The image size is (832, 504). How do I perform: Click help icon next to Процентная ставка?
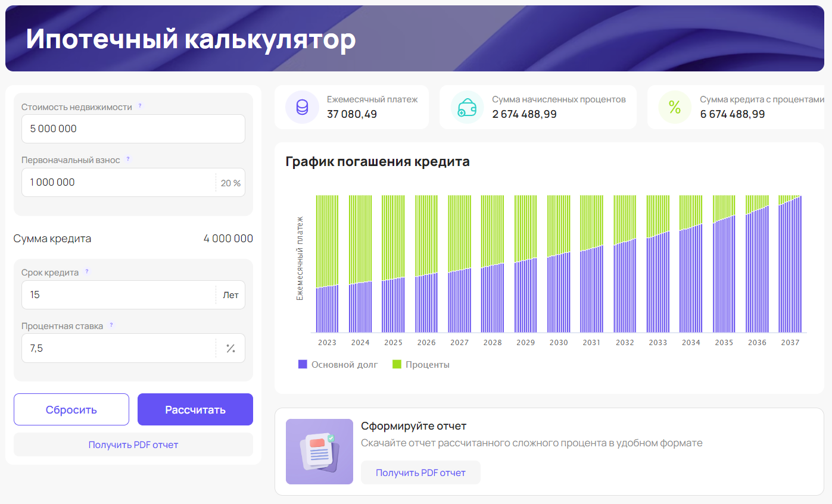111,325
